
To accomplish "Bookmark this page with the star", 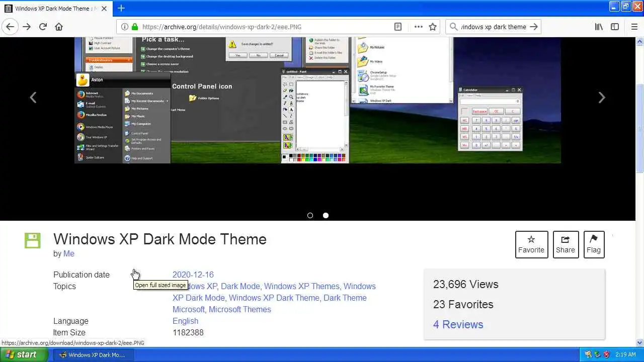I will coord(433,27).
